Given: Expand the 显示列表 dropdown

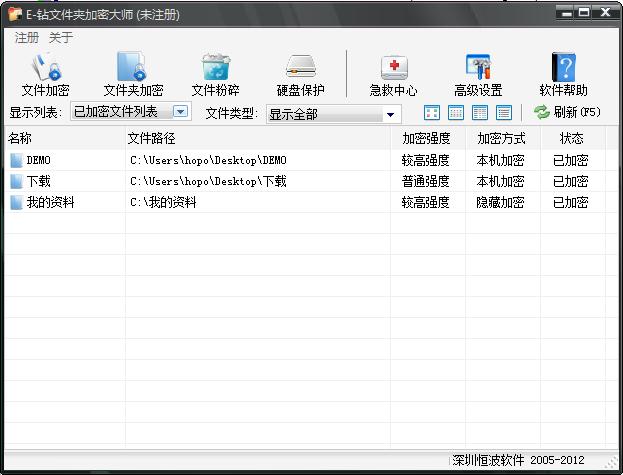Looking at the screenshot, I should 181,112.
